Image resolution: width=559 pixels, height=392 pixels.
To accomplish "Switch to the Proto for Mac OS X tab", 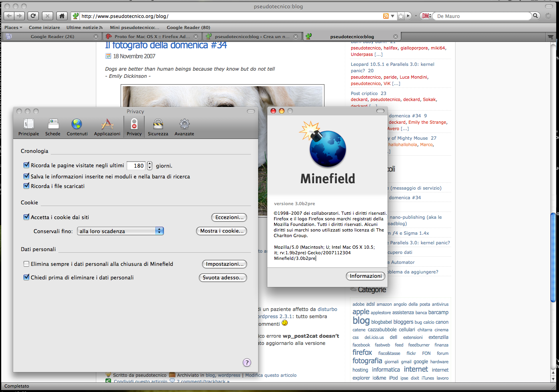I will coord(152,36).
